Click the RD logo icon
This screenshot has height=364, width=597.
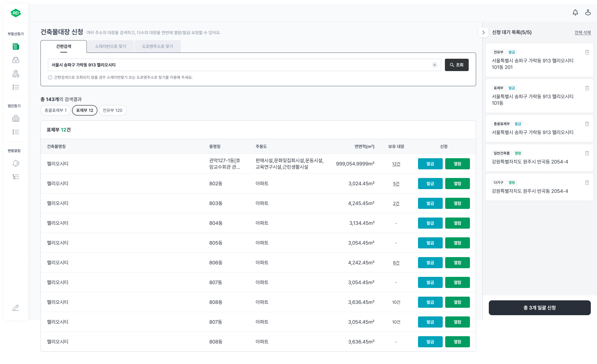coord(16,13)
